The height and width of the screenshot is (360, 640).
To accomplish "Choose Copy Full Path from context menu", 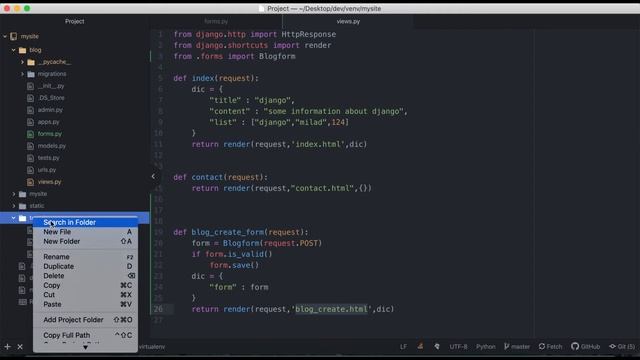I will point(85,335).
